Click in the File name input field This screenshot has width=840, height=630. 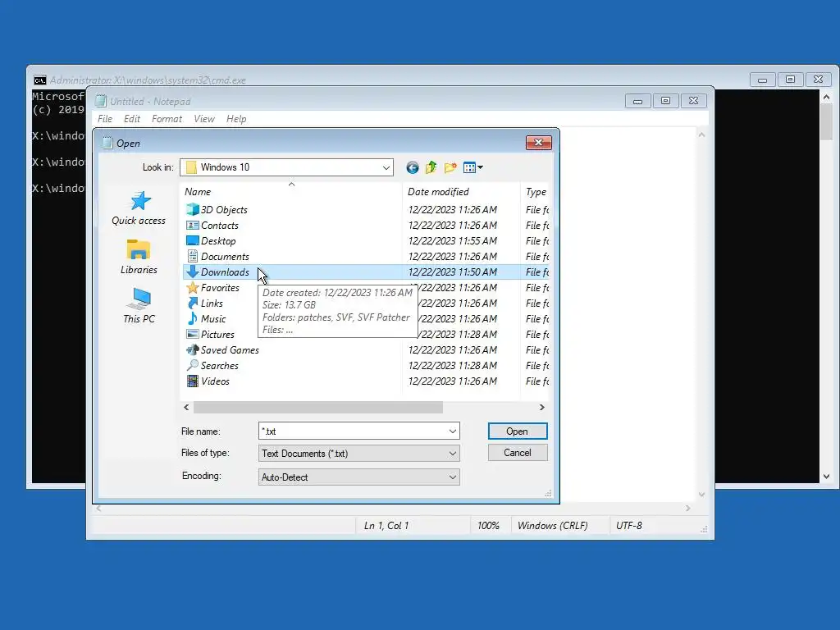(x=353, y=431)
